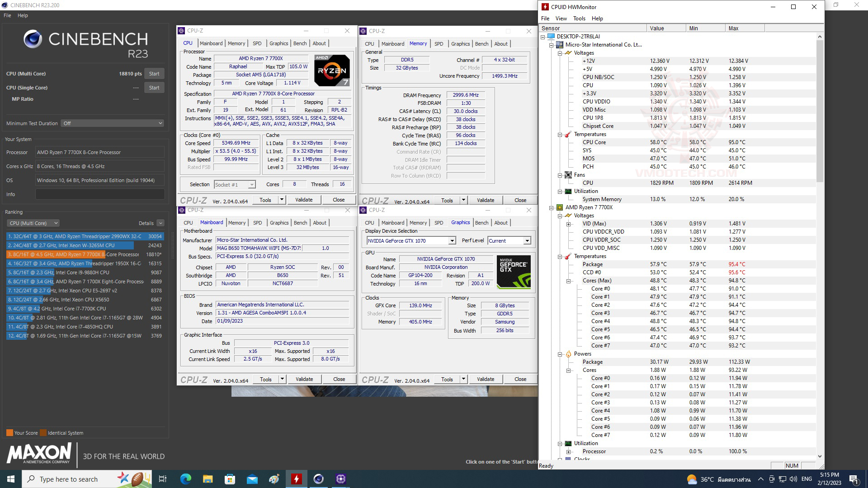Open HWMonitor from the taskbar

(x=297, y=479)
